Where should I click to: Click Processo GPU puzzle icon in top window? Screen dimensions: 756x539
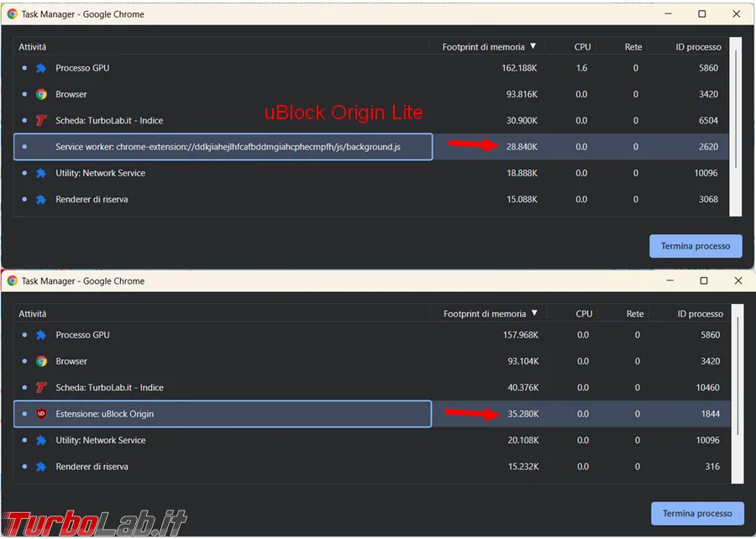point(41,68)
